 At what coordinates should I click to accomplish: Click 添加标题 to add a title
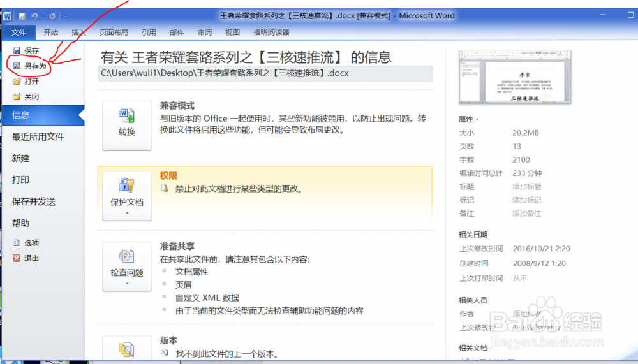click(527, 187)
